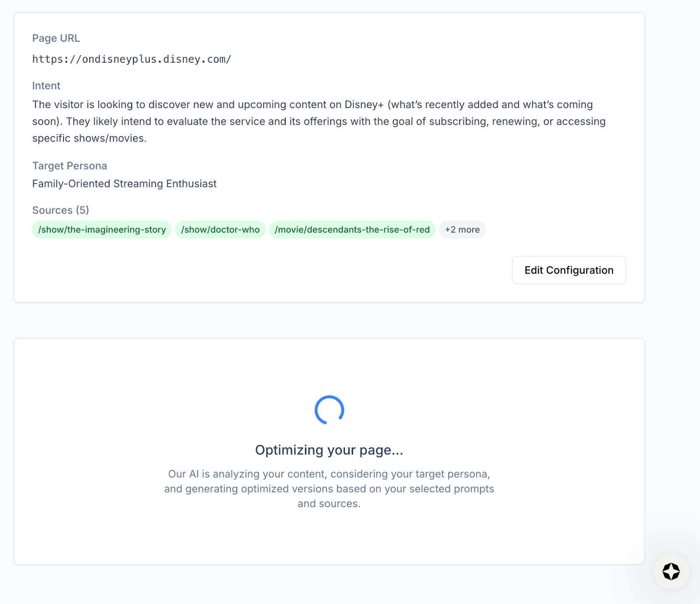Expand the +2 more sources chip
The width and height of the screenshot is (700, 604).
(x=462, y=230)
